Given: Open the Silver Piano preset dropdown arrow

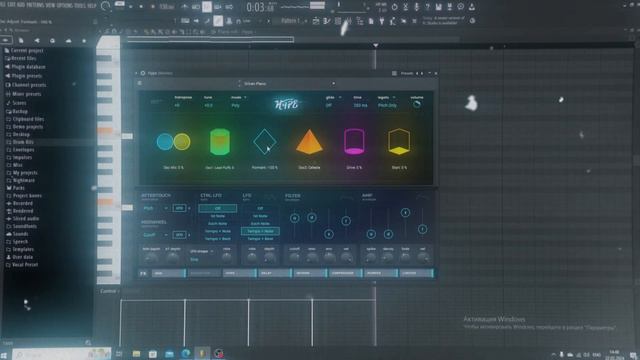Looking at the screenshot, I should 333,84.
